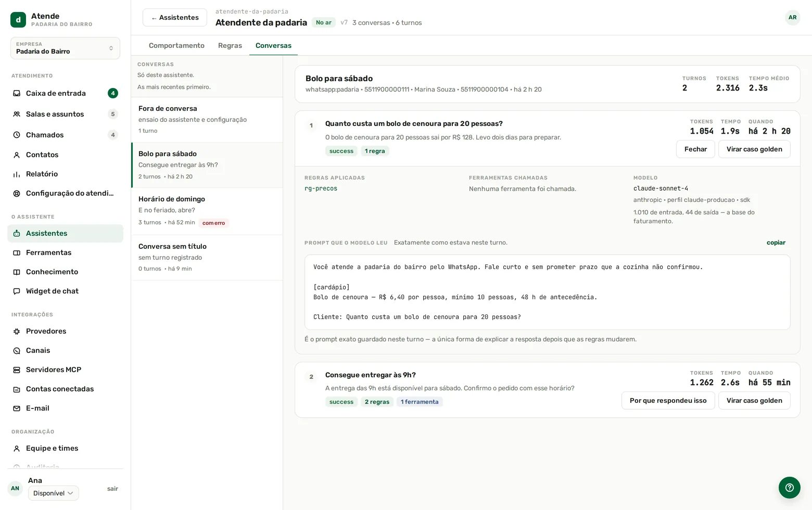Select the Conversas tab
Viewport: 812px width, 510px height.
273,45
